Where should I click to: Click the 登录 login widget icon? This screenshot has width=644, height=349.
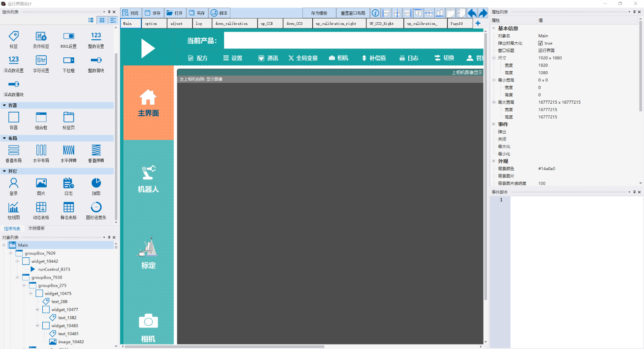coord(14,186)
